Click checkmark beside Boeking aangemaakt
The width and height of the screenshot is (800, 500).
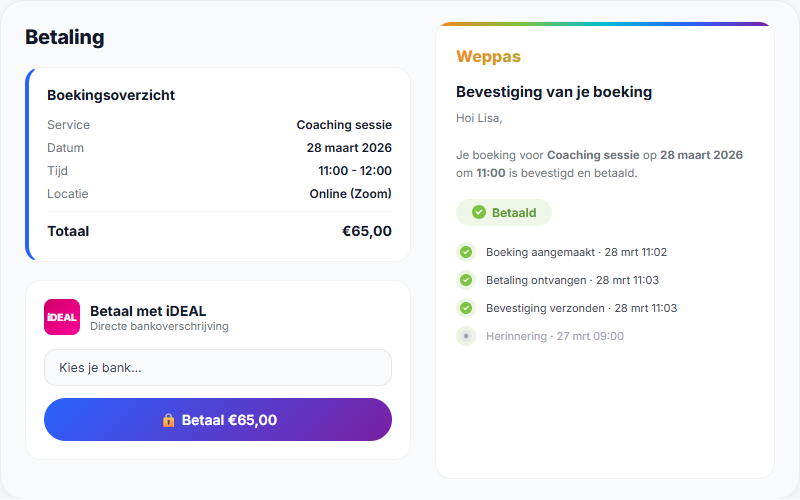pyautogui.click(x=465, y=252)
